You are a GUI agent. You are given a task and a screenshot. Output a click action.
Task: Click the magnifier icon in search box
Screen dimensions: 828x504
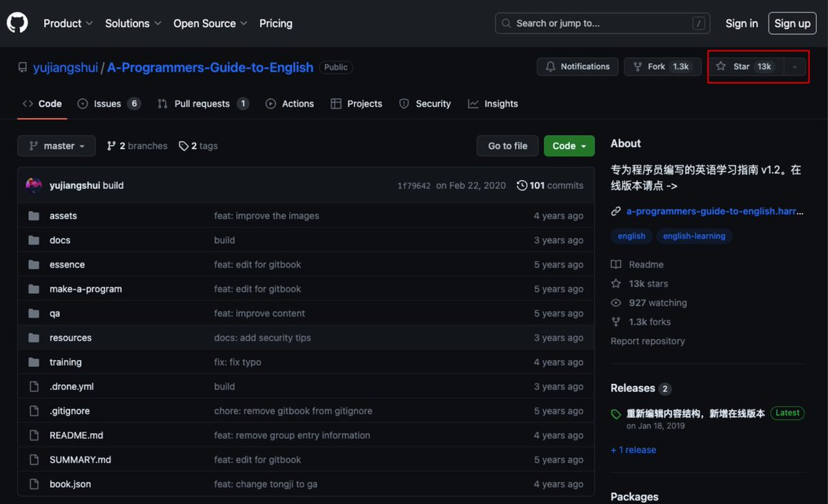pyautogui.click(x=506, y=23)
